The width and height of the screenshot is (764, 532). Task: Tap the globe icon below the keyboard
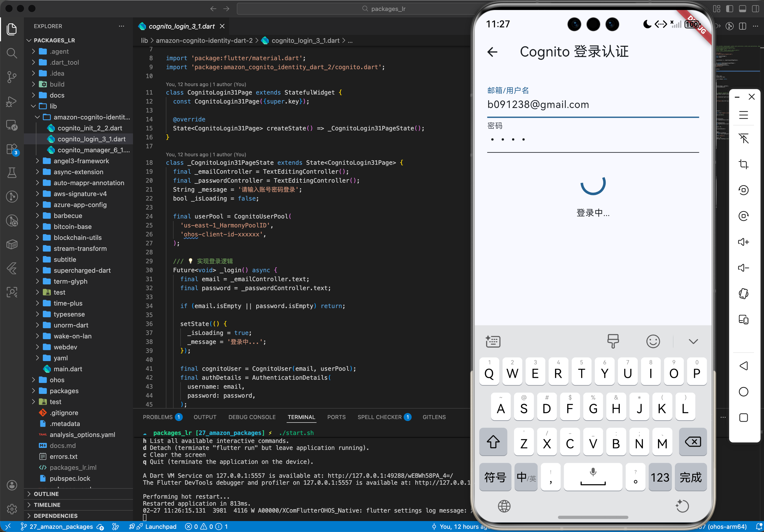coord(504,506)
